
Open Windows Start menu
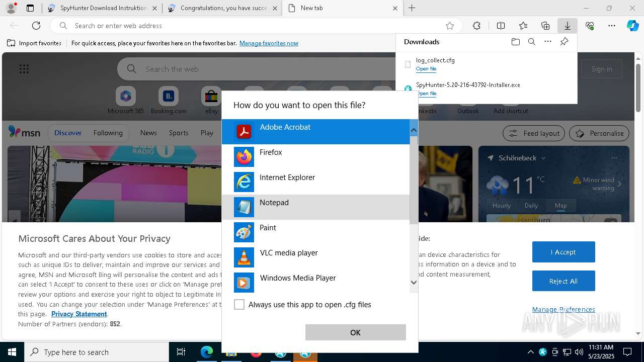point(12,352)
